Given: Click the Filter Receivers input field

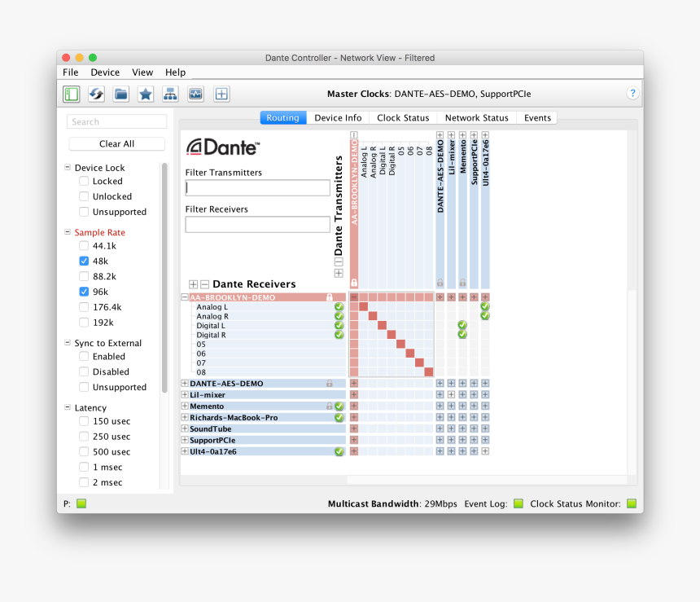Looking at the screenshot, I should coord(257,224).
